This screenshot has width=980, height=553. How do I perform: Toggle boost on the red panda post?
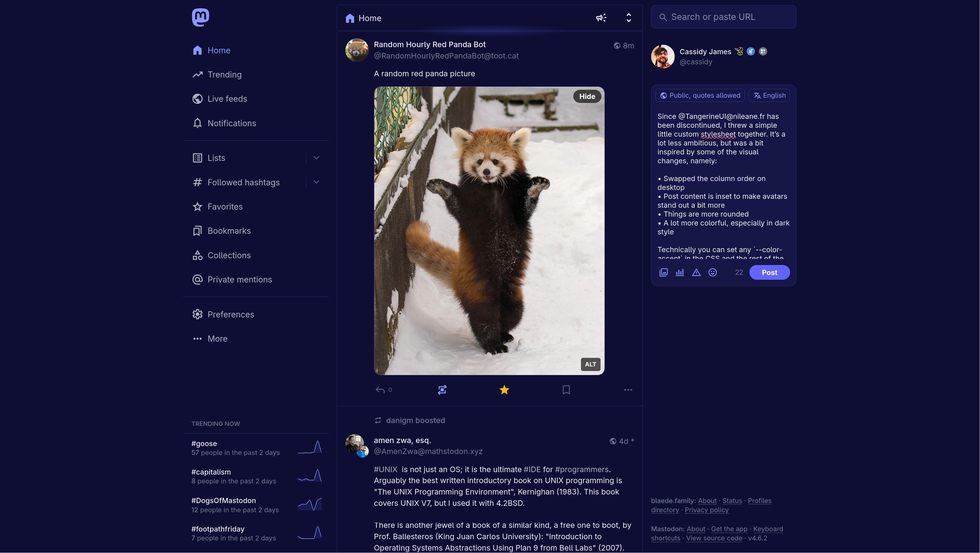pyautogui.click(x=442, y=390)
